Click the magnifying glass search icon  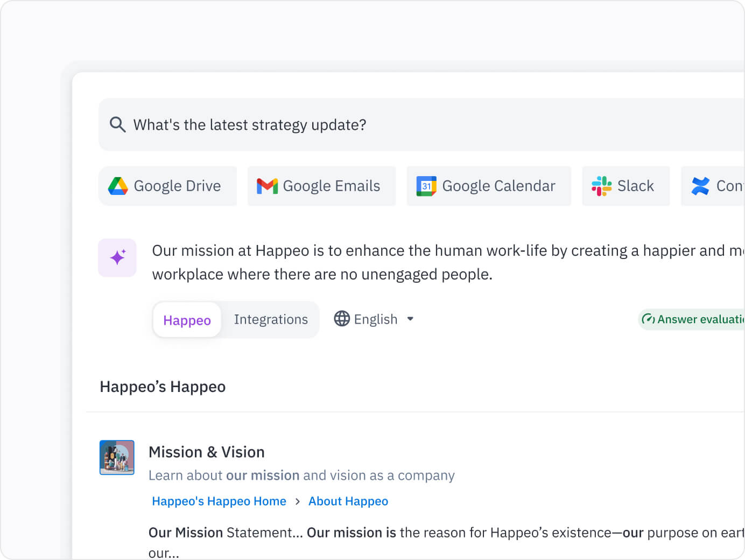click(117, 124)
